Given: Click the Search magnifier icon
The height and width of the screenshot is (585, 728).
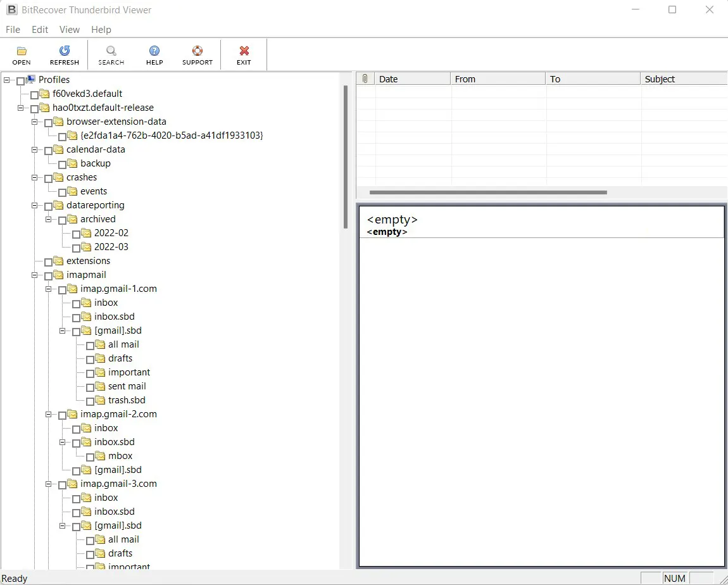Looking at the screenshot, I should (x=111, y=51).
